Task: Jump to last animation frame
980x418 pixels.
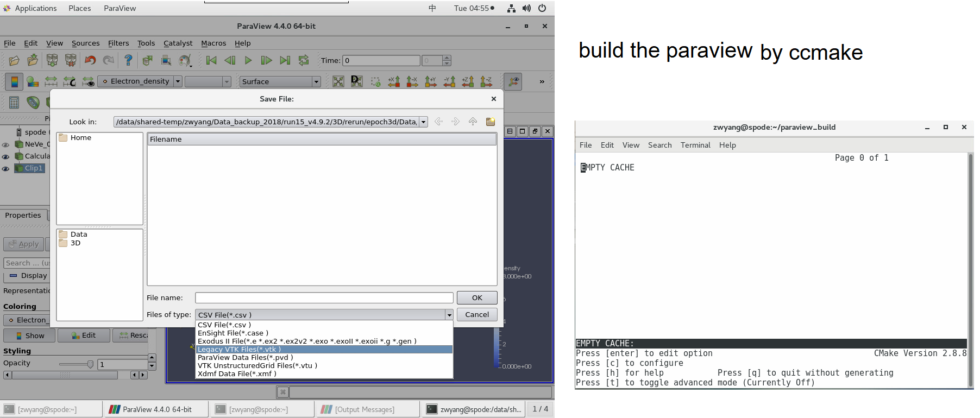Action: point(285,60)
